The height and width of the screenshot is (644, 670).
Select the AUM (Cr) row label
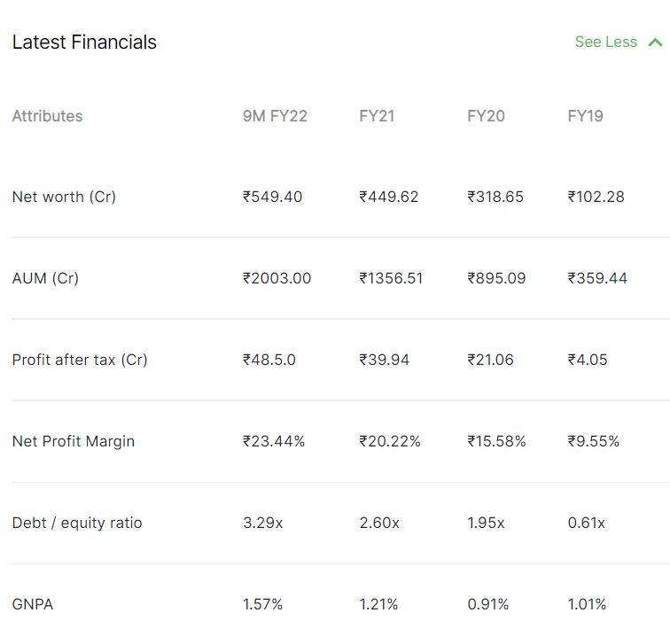pos(45,278)
